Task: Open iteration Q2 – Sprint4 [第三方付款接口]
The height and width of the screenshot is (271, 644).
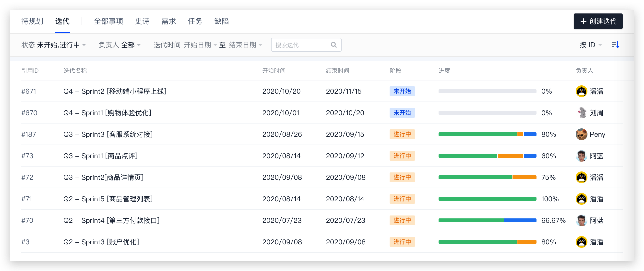Action: click(111, 220)
